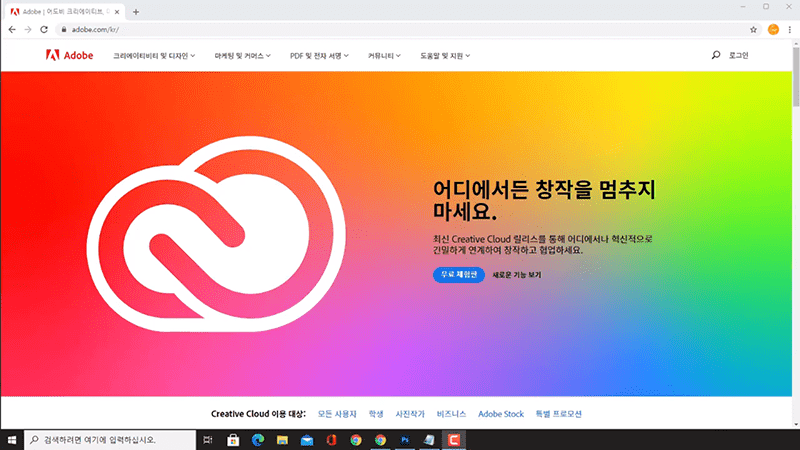This screenshot has width=800, height=450.
Task: Open the red Camtasia taskbar icon
Action: click(454, 440)
